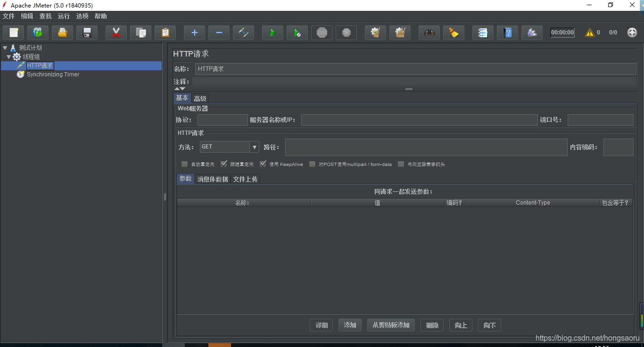Viewport: 644px width, 347px height.
Task: Enable 与浏览器兼容的头 checkbox
Action: (x=401, y=164)
